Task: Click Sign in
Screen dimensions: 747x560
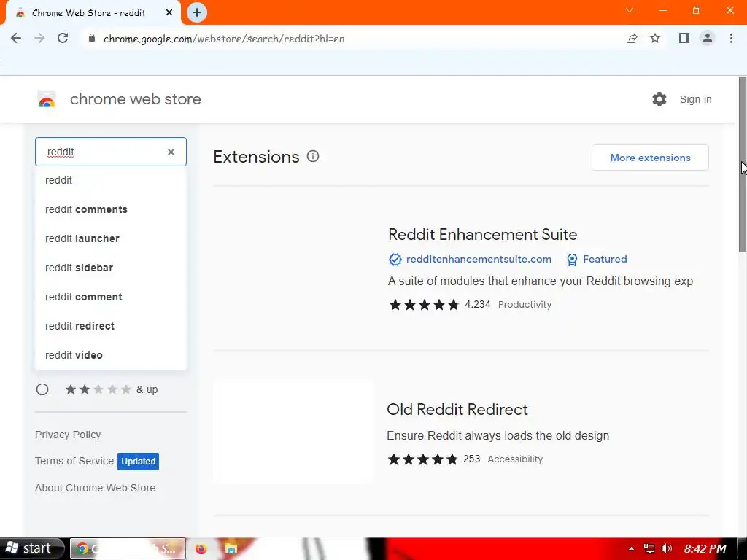Action: tap(695, 99)
